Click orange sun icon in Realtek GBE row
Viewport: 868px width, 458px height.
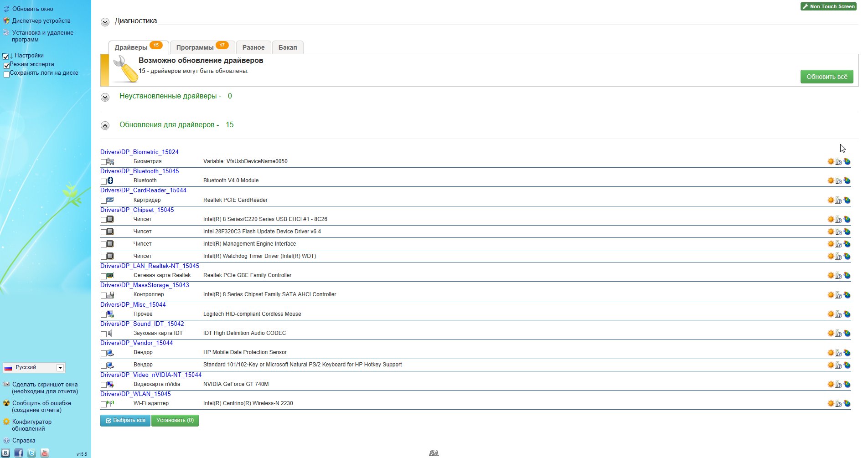831,275
